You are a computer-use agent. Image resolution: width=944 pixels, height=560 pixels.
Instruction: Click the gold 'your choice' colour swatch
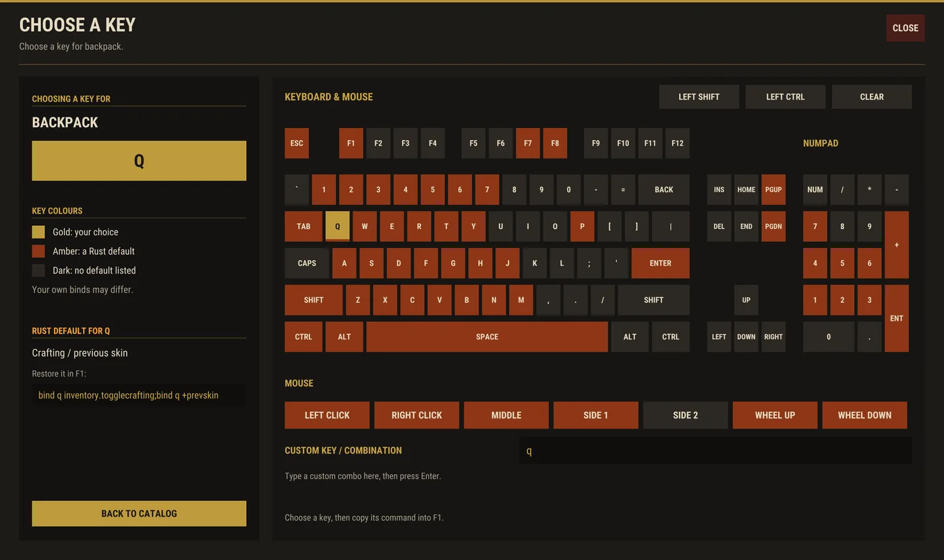tap(38, 232)
